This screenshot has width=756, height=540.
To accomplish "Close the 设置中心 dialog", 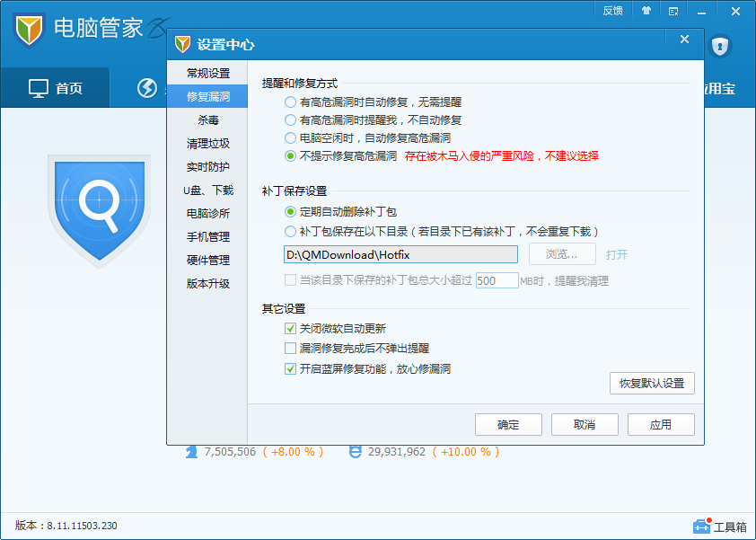I will click(684, 40).
